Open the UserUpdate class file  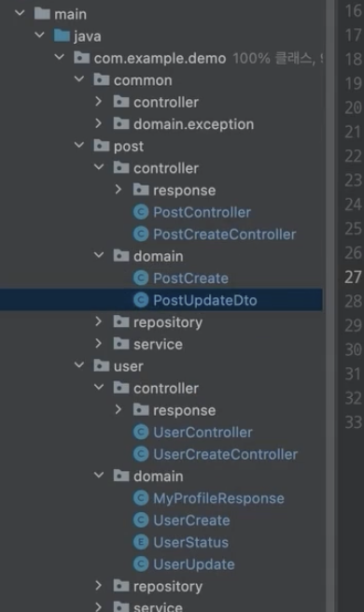(194, 564)
